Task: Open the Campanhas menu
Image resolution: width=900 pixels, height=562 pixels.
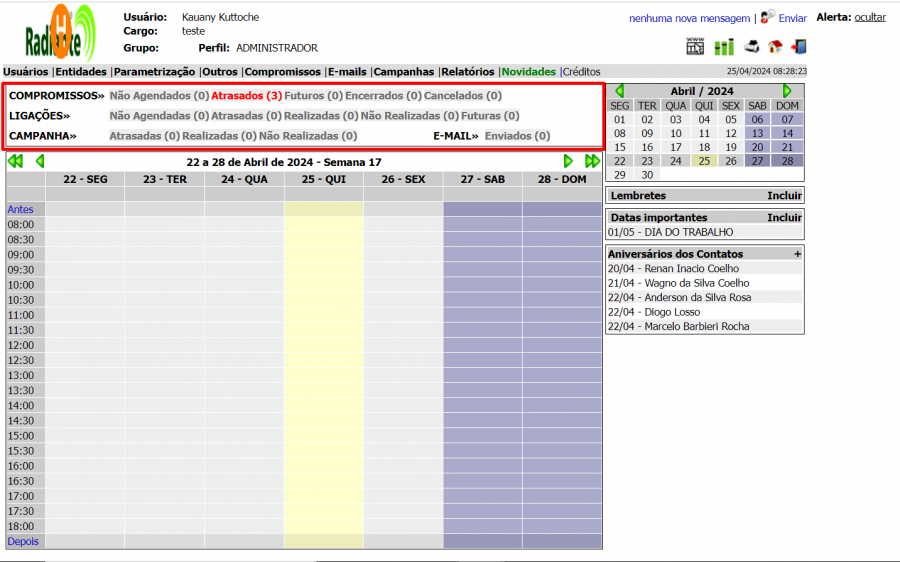Action: click(405, 72)
